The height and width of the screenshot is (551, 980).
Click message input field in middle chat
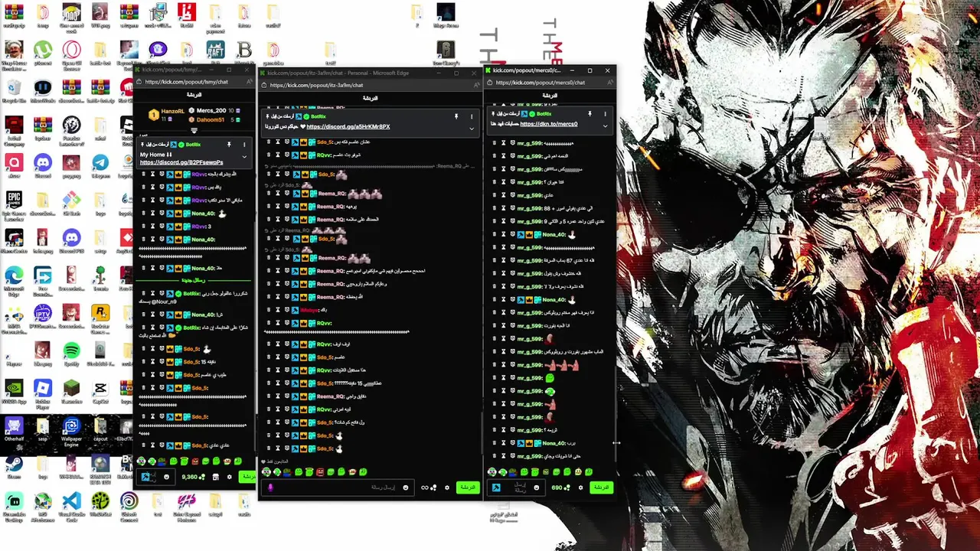(x=338, y=487)
